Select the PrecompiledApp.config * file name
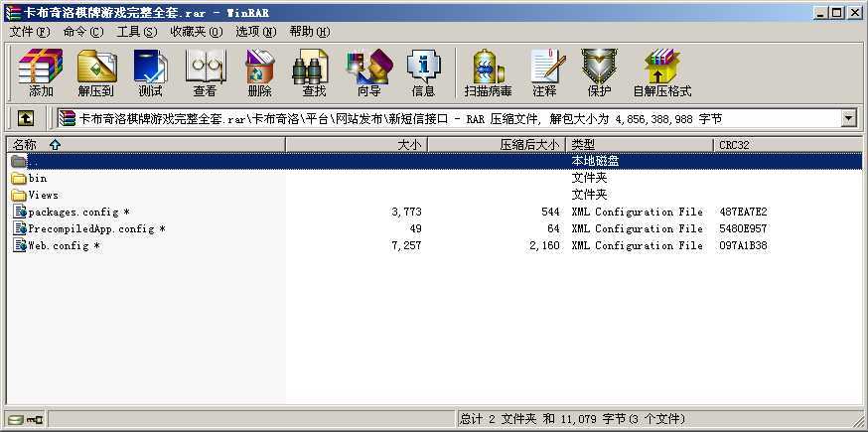This screenshot has height=432, width=868. [97, 228]
